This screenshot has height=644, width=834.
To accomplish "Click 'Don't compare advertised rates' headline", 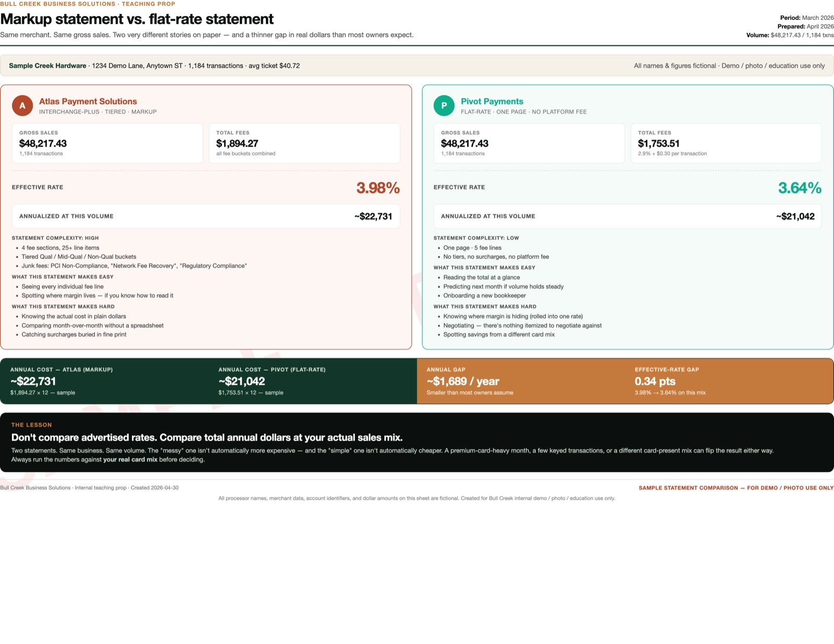I will click(x=207, y=438).
